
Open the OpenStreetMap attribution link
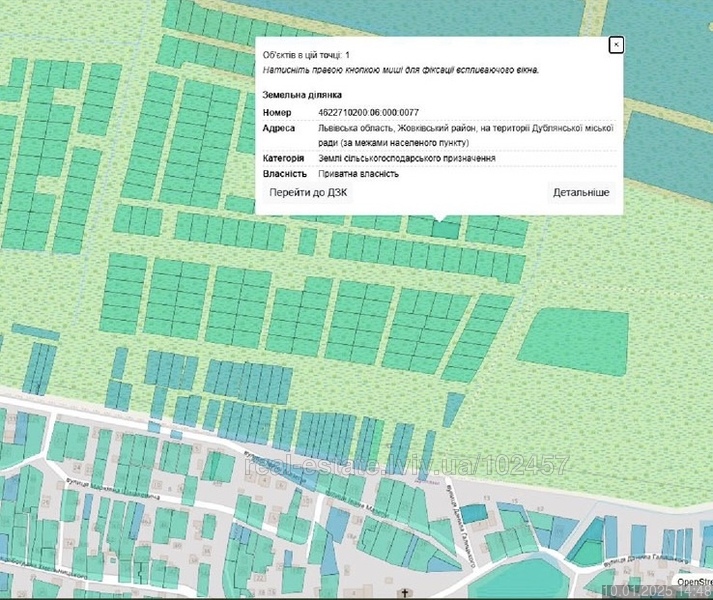694,582
